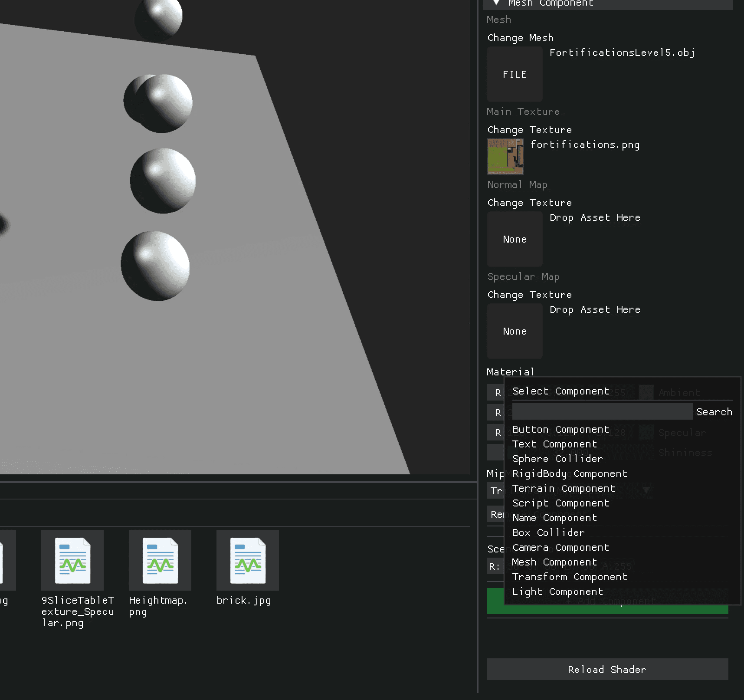Pick Script Component from the popup
The width and height of the screenshot is (744, 700).
(560, 503)
